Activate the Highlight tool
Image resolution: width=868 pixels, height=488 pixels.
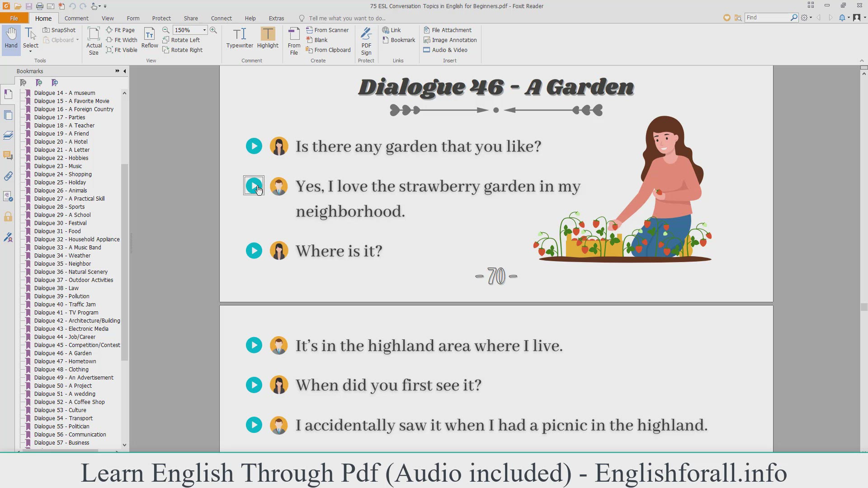[268, 38]
